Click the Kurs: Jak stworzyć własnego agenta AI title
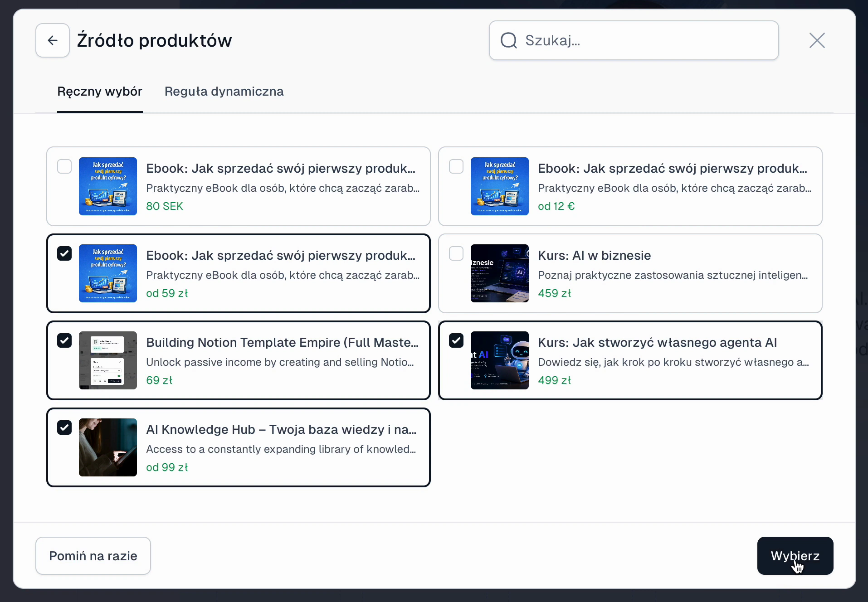 657,343
